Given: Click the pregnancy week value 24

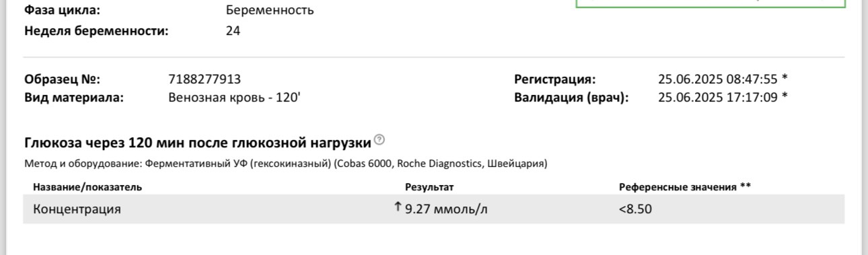Looking at the screenshot, I should tap(233, 30).
